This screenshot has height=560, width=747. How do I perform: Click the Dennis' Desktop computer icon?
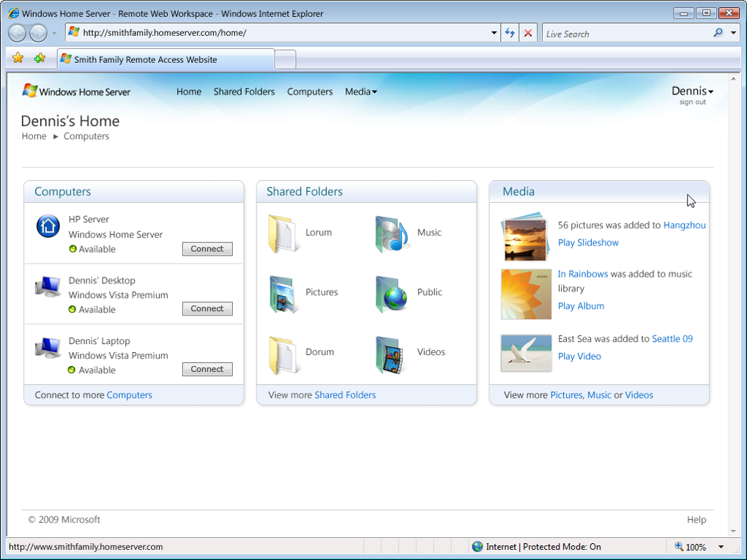coord(48,287)
